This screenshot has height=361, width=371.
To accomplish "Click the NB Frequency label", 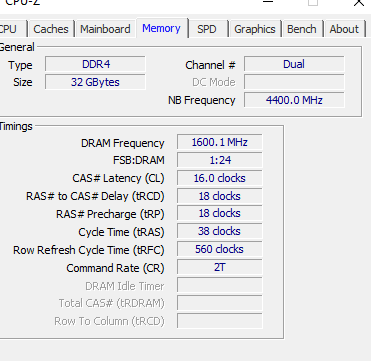I will [202, 100].
